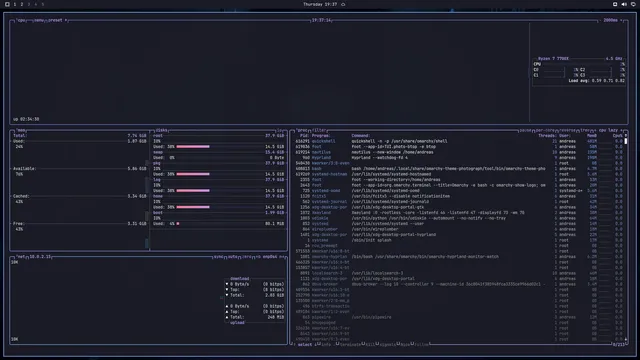Select next sort column arrow after cpu lazy

pos(622,130)
